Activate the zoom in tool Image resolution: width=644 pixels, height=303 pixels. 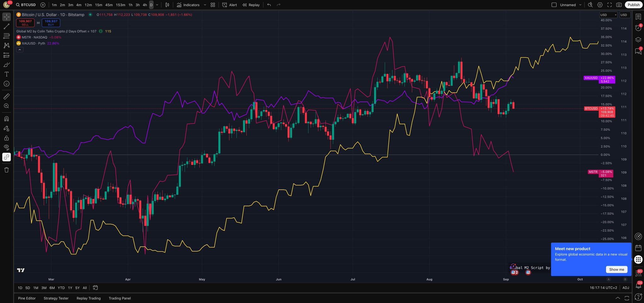coord(7,106)
